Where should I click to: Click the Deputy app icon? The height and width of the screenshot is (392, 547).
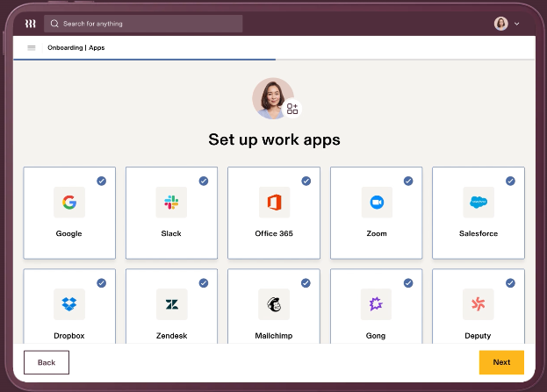[479, 304]
